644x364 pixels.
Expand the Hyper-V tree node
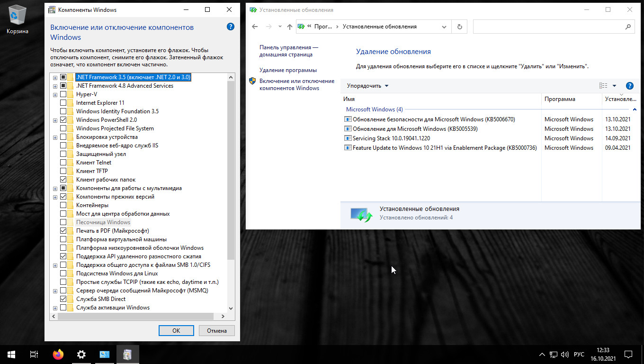55,94
